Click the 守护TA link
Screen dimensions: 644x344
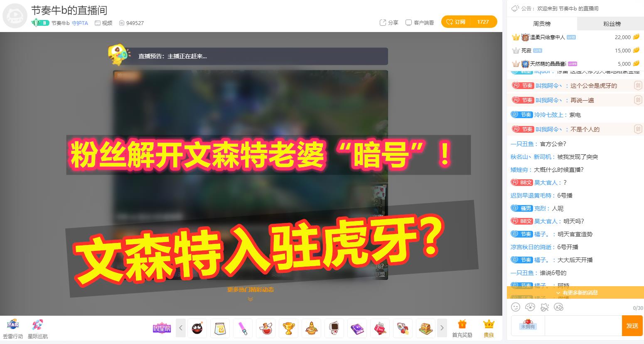pos(80,23)
